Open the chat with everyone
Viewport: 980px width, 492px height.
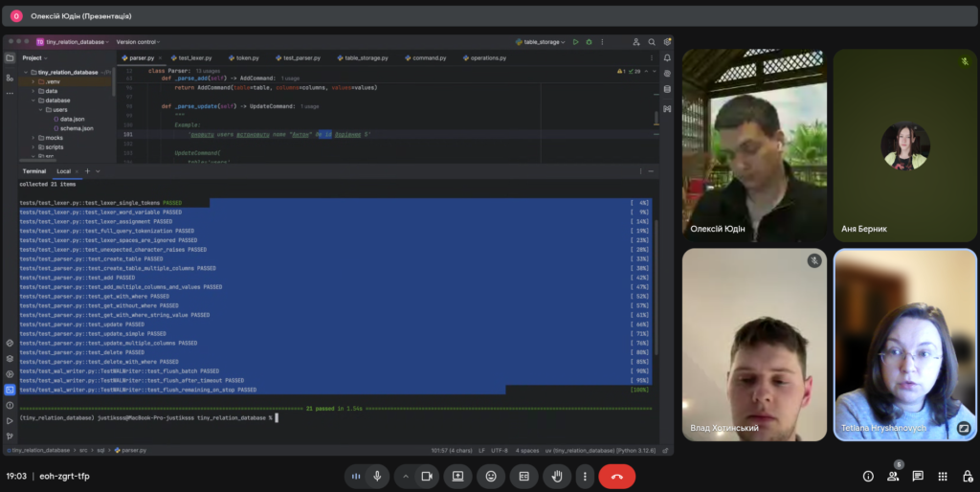pyautogui.click(x=918, y=476)
